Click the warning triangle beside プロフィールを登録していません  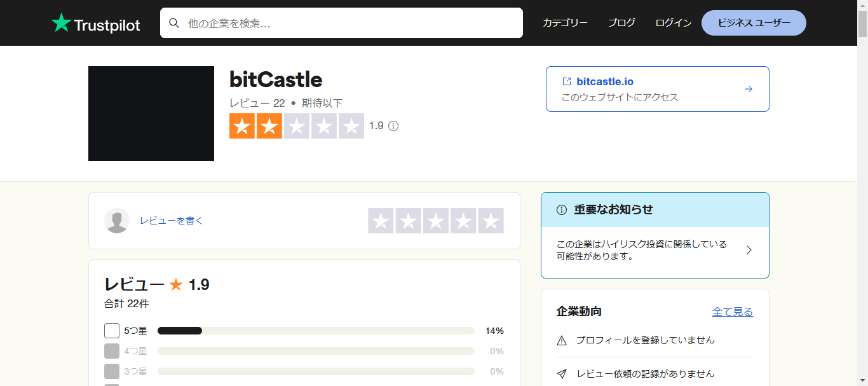point(561,340)
